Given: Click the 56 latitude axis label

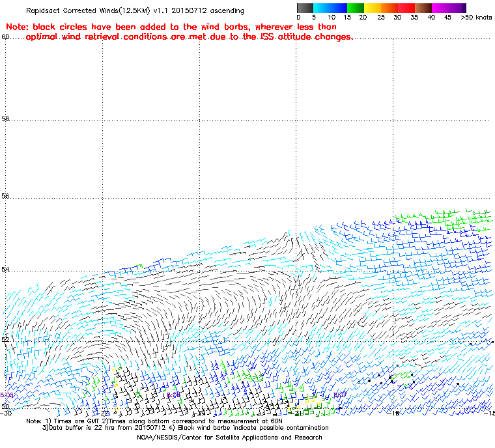Looking at the screenshot, I should 5,196.
